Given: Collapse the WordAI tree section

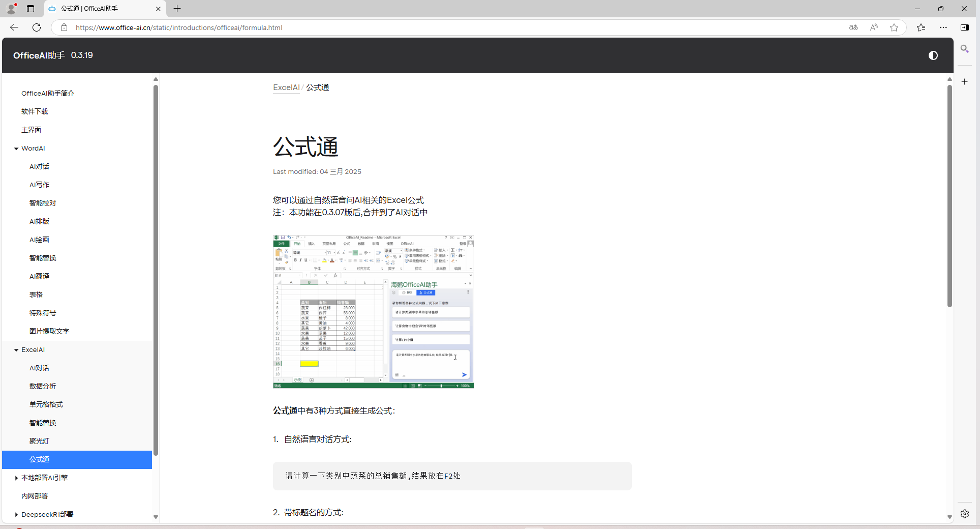Looking at the screenshot, I should coord(16,149).
